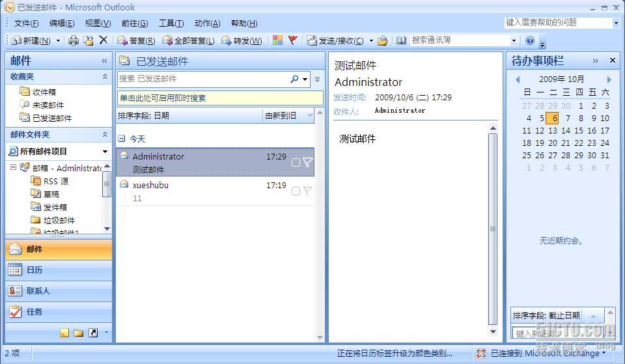The width and height of the screenshot is (625, 364).
Task: Click the sort field Date (日期) header
Action: [x=189, y=116]
